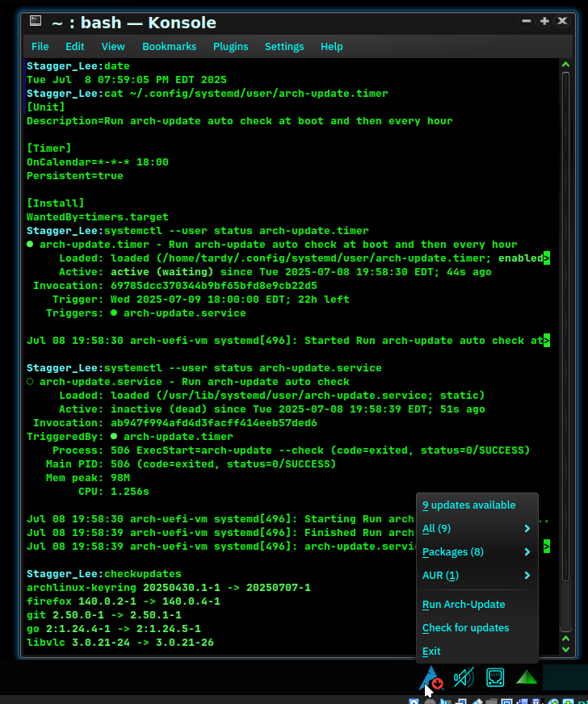Expand the All (9) submenu arrow
This screenshot has width=588, height=704.
point(527,529)
